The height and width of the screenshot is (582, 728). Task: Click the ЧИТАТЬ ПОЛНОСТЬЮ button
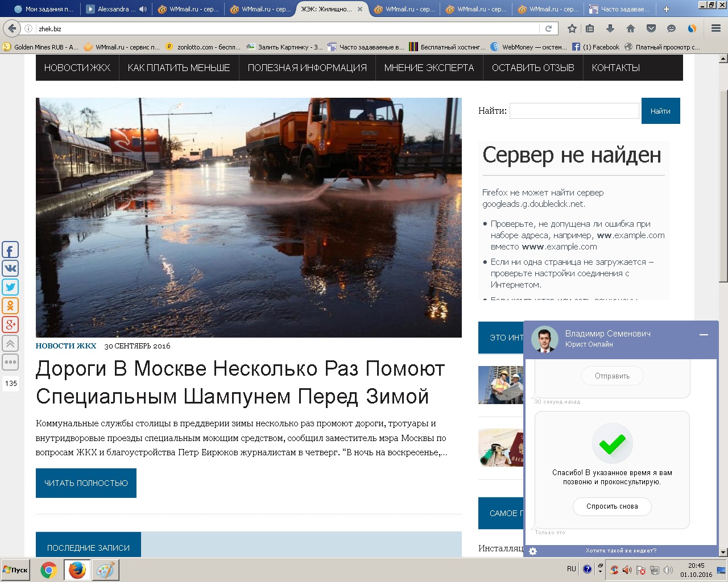(86, 483)
